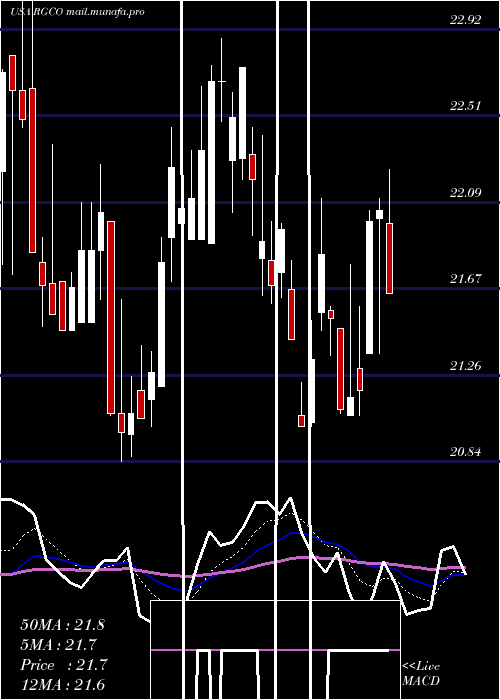Select the 50MA : 21.8 readout
500x700 pixels.
coord(62,625)
